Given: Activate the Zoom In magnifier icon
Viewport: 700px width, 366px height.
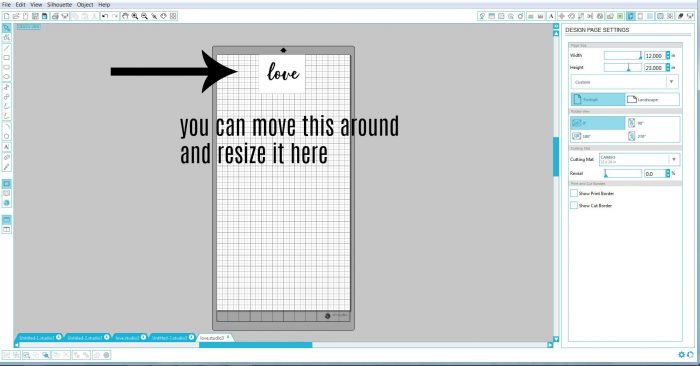Looking at the screenshot, I should (135, 16).
